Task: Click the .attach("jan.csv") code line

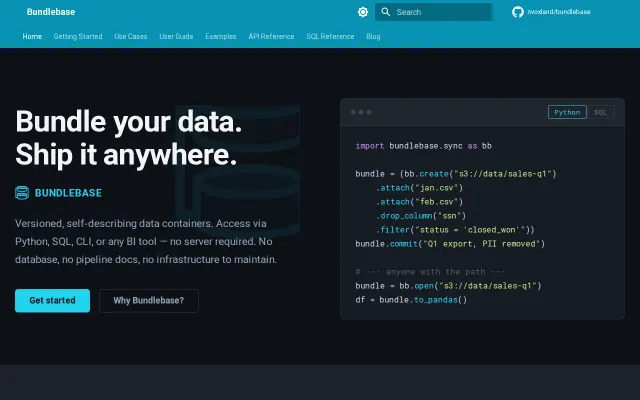Action: coord(419,188)
